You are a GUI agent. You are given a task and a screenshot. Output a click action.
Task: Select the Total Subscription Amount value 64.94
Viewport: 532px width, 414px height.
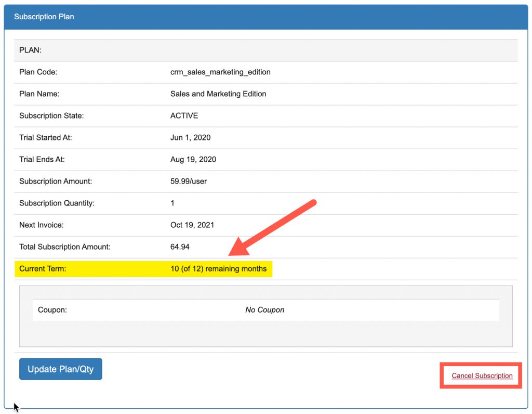click(x=181, y=247)
